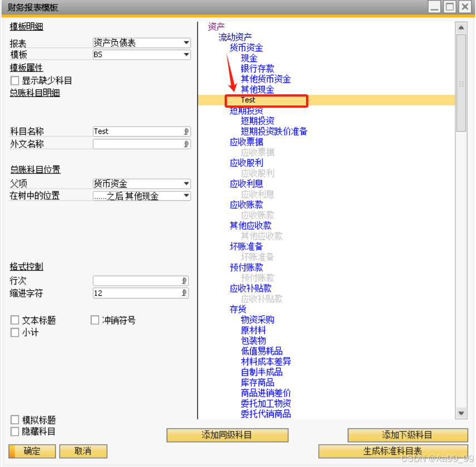Click the tree vertical scrollbar thumb
This screenshot has width=476, height=467.
click(461, 83)
